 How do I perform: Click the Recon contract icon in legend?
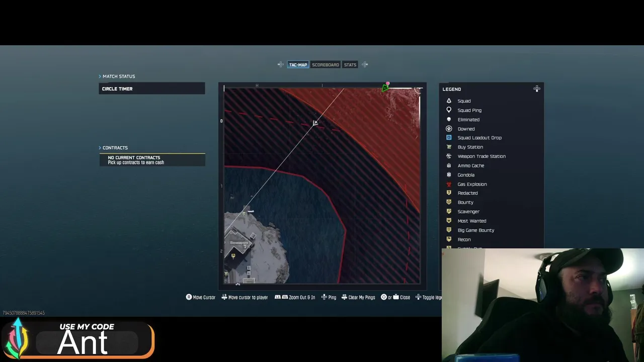449,239
